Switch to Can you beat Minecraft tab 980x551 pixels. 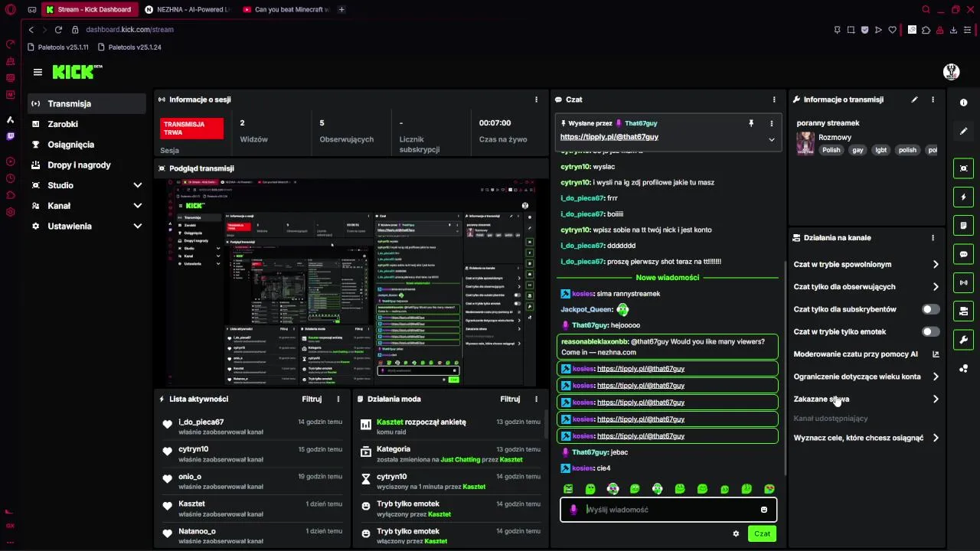pos(286,10)
